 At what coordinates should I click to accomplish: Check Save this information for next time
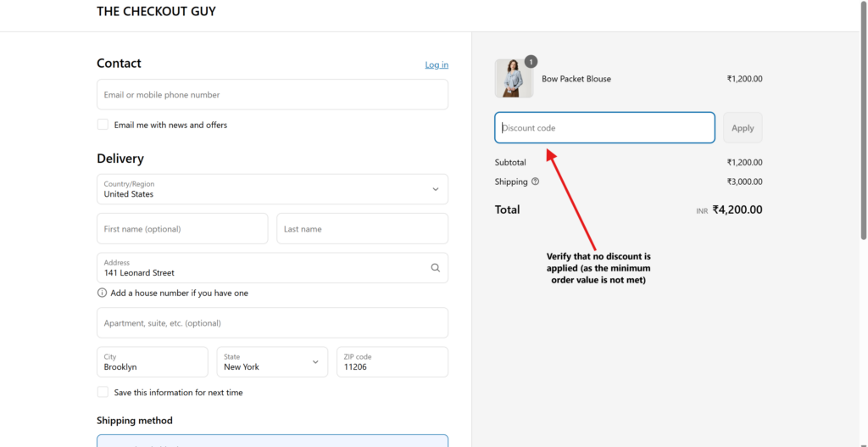pos(103,393)
